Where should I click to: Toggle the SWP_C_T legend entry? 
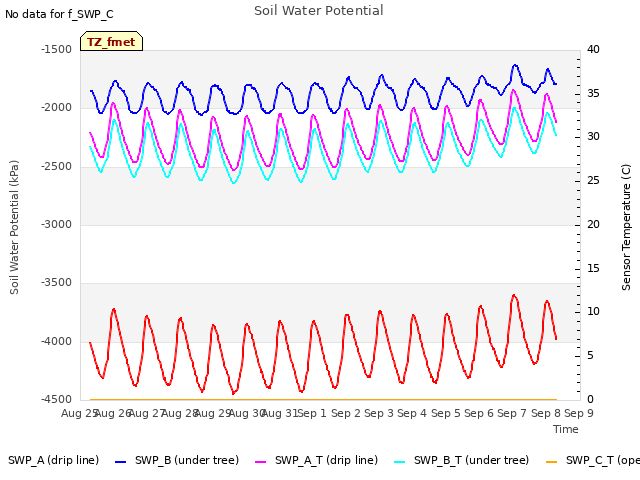tap(593, 460)
